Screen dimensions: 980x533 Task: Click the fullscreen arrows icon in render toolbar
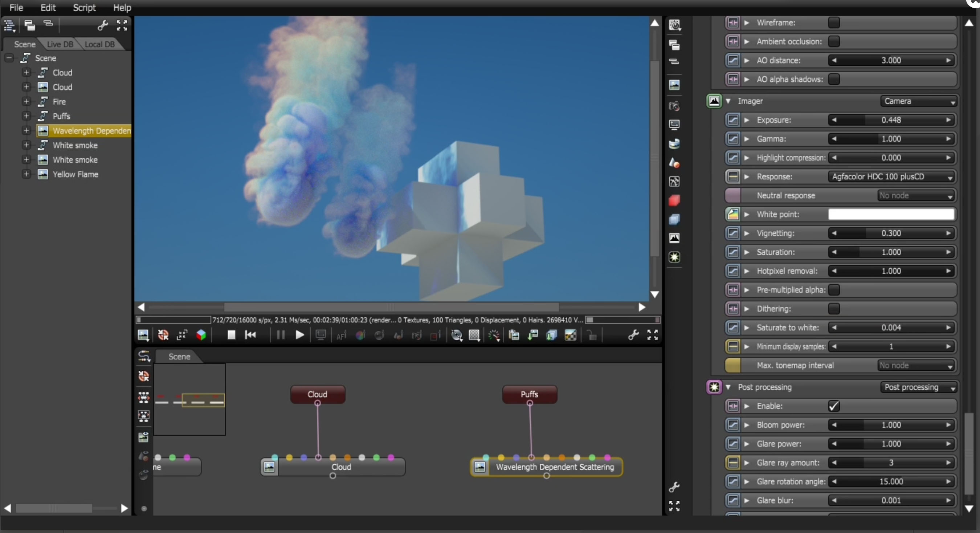(x=653, y=335)
